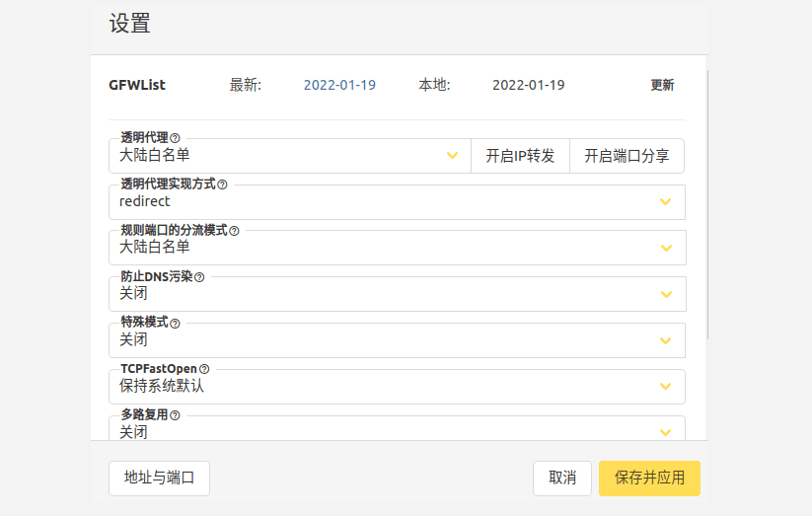Image resolution: width=812 pixels, height=516 pixels.
Task: Open 地址与端口 settings
Action: pos(159,478)
